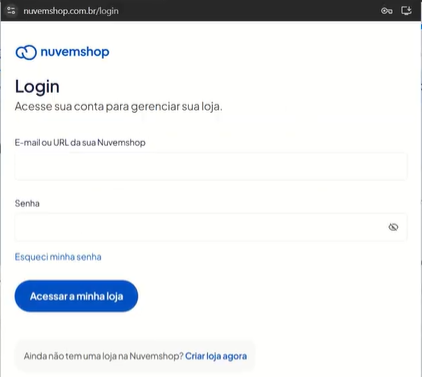Click the Senha field label
The width and height of the screenshot is (422, 377).
[27, 203]
